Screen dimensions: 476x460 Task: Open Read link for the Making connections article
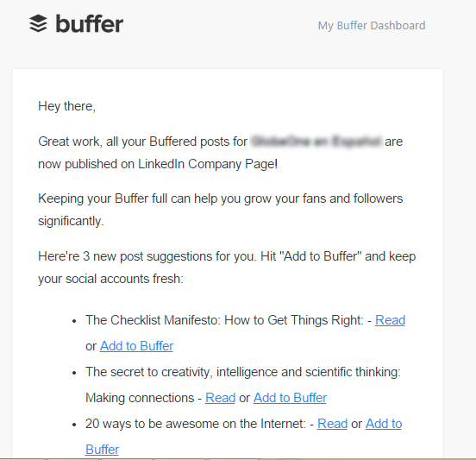click(220, 398)
